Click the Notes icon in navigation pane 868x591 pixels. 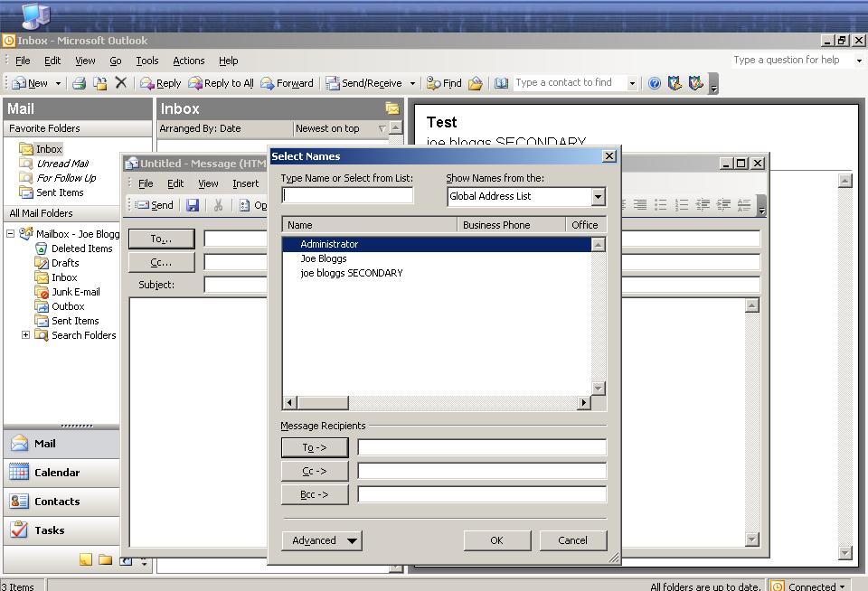pos(86,560)
